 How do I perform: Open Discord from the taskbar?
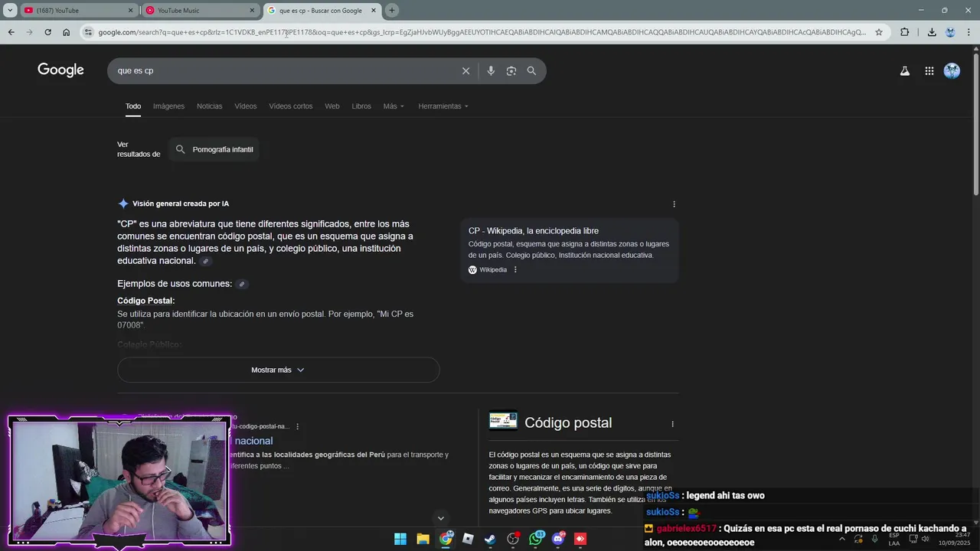pyautogui.click(x=558, y=539)
